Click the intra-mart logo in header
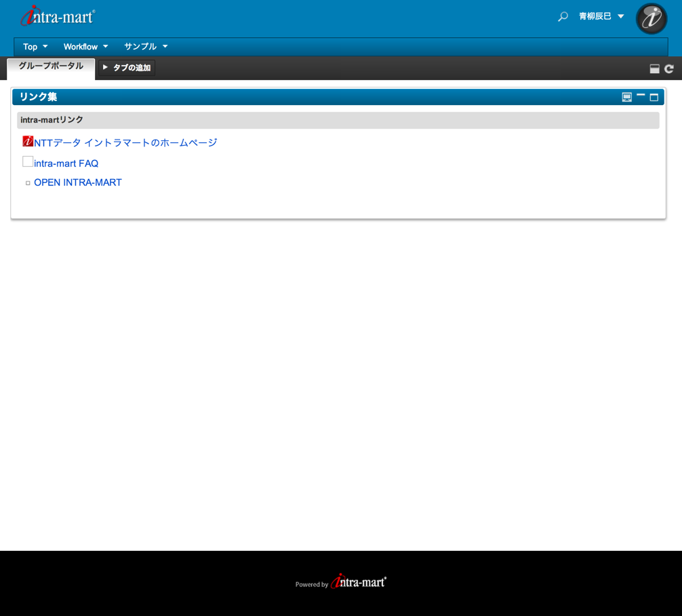This screenshot has height=616, width=682. [58, 16]
